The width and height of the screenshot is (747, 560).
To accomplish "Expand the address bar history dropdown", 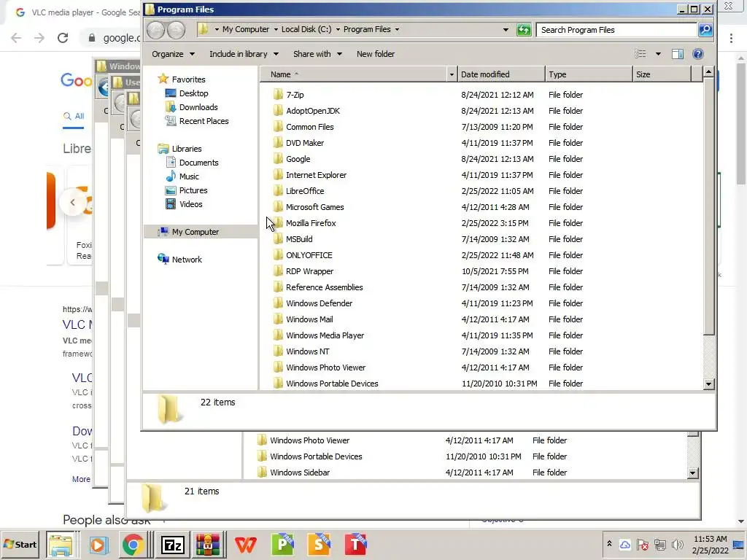I will point(506,29).
